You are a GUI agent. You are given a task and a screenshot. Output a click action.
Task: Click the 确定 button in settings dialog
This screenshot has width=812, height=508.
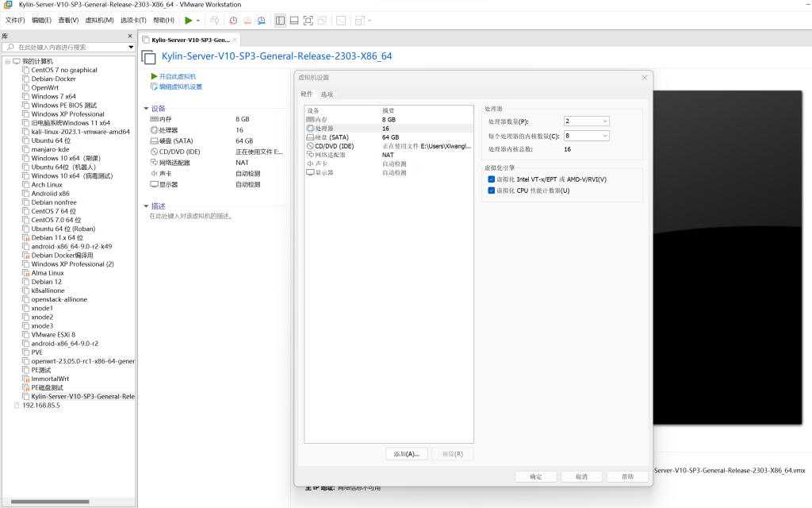tap(536, 476)
